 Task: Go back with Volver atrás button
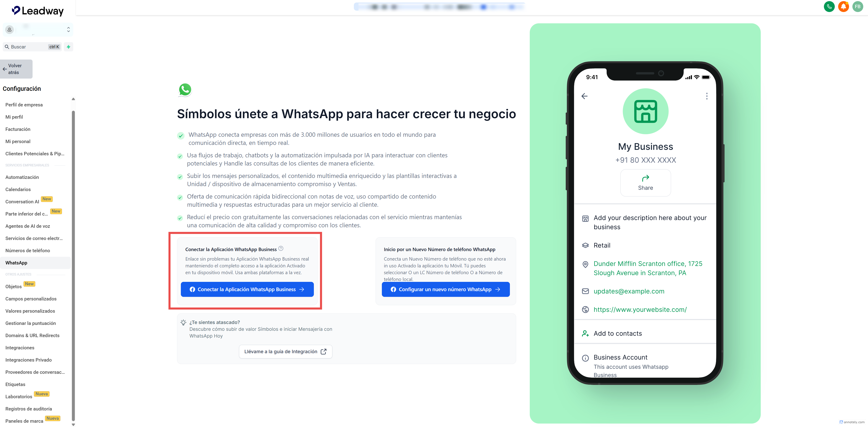coord(16,69)
